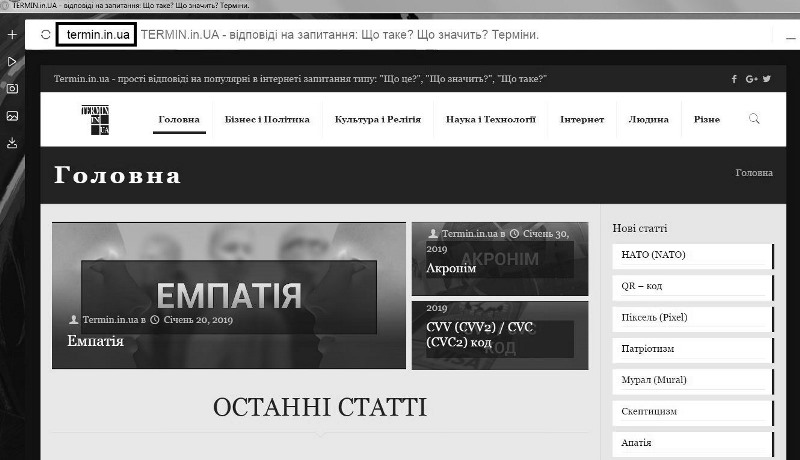
Task: Open the player triangle icon in sidebar
Action: [x=12, y=62]
